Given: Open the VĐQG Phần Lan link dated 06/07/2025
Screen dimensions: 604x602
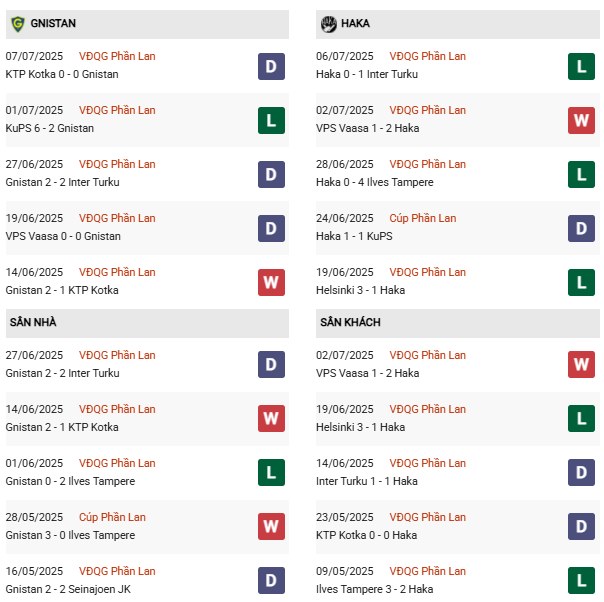Looking at the screenshot, I should (x=427, y=56).
